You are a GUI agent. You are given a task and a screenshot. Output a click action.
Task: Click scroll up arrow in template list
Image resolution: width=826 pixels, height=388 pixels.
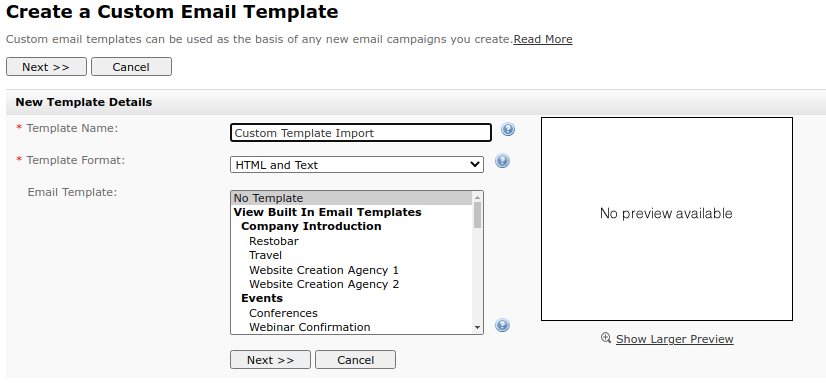coord(477,198)
